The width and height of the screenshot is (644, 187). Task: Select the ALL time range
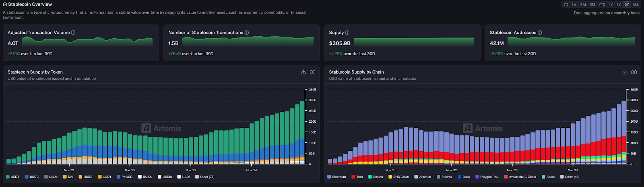pos(636,4)
